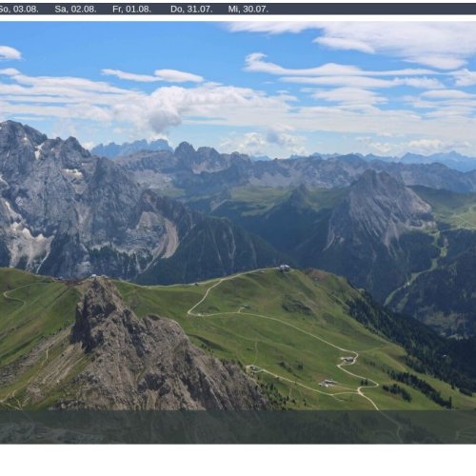
Task: Open the Fr, 01.08. date tab
Action: (131, 10)
